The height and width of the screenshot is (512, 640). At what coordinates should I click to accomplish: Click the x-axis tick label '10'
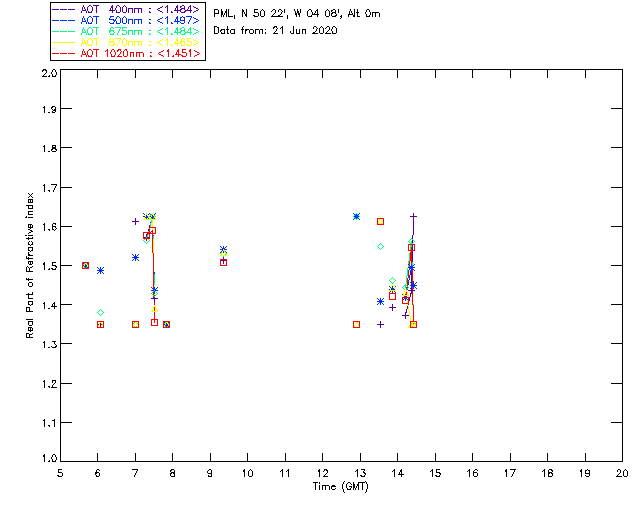click(247, 473)
